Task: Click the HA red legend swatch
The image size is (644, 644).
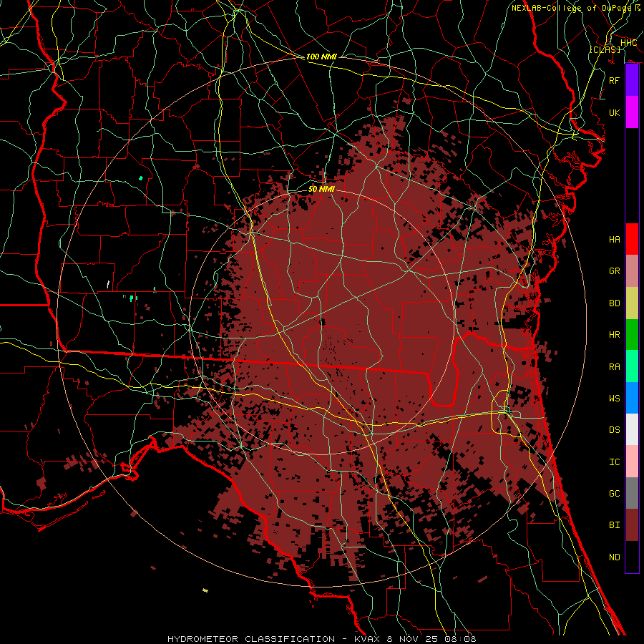Action: coord(632,239)
